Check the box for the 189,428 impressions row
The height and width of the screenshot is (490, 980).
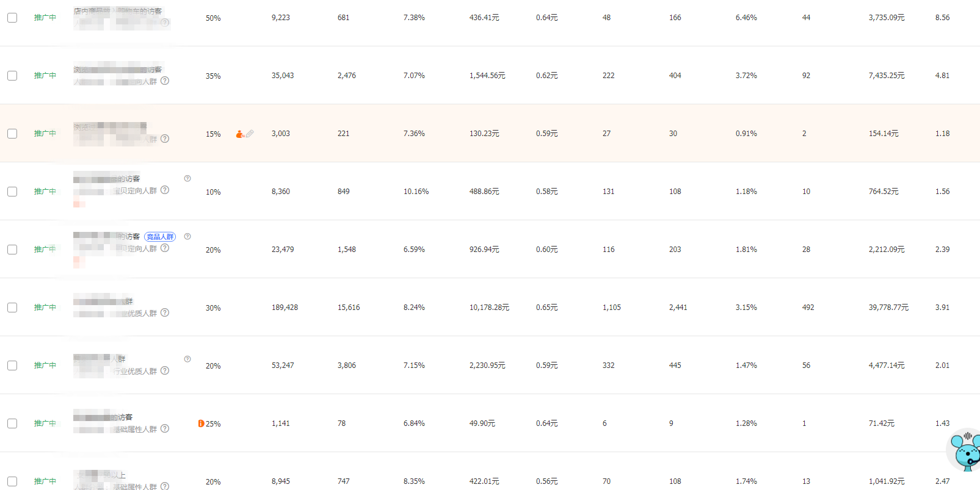point(12,308)
